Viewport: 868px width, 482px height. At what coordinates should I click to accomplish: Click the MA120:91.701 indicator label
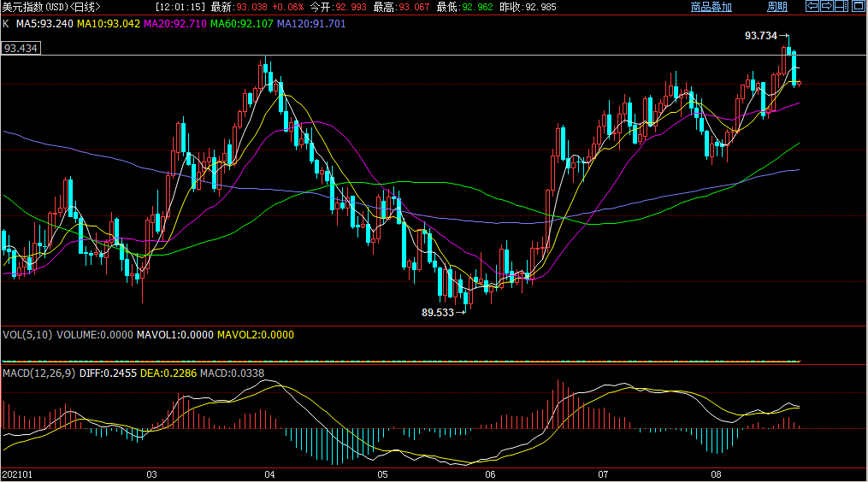point(311,24)
